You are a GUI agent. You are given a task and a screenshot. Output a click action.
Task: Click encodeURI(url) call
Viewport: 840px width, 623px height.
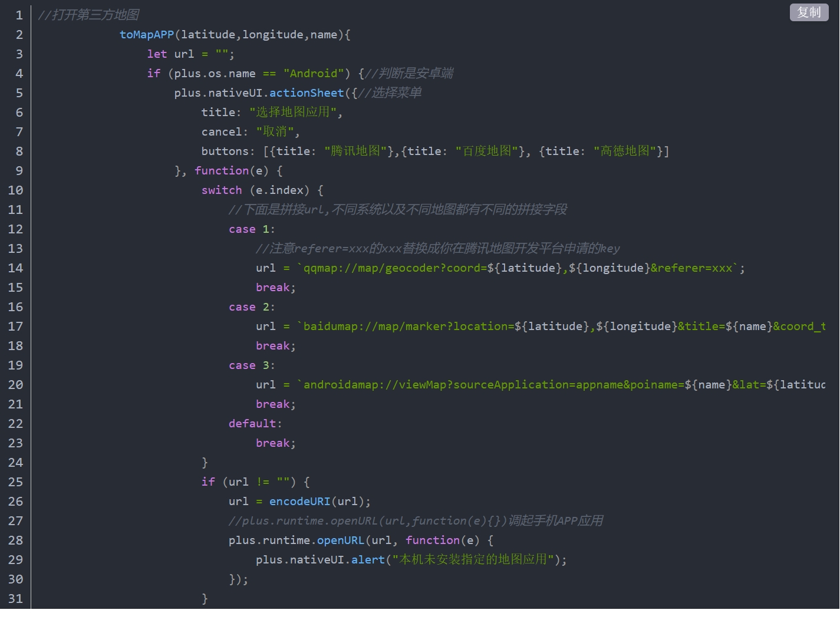tap(317, 501)
